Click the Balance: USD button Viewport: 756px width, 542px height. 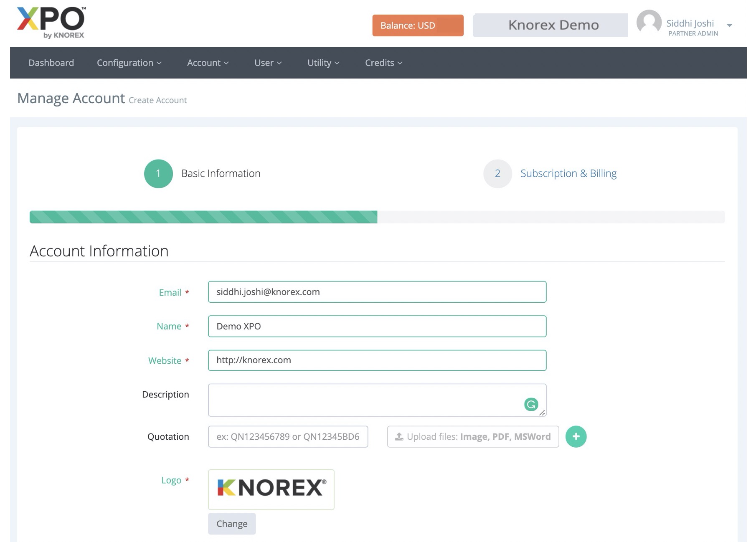point(418,25)
